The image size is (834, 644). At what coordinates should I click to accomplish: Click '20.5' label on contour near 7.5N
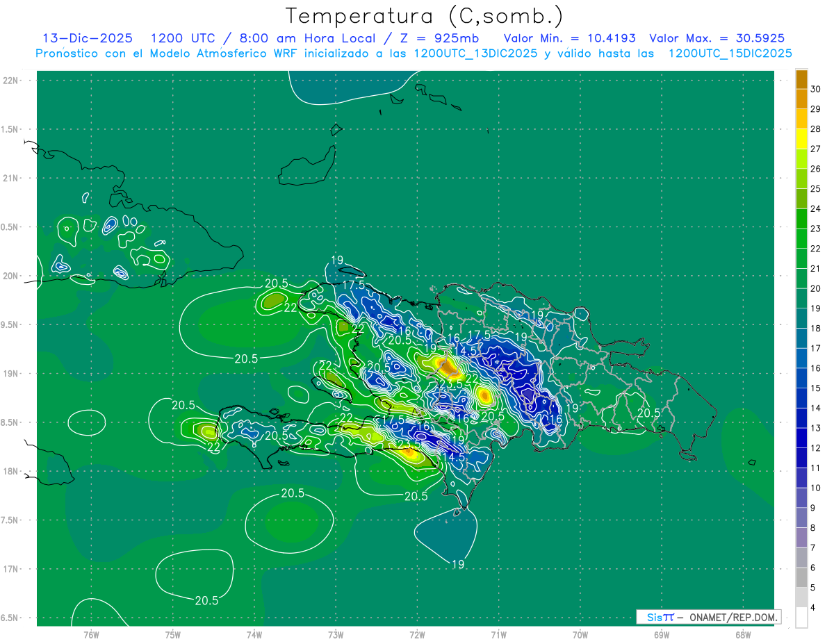coord(293,493)
